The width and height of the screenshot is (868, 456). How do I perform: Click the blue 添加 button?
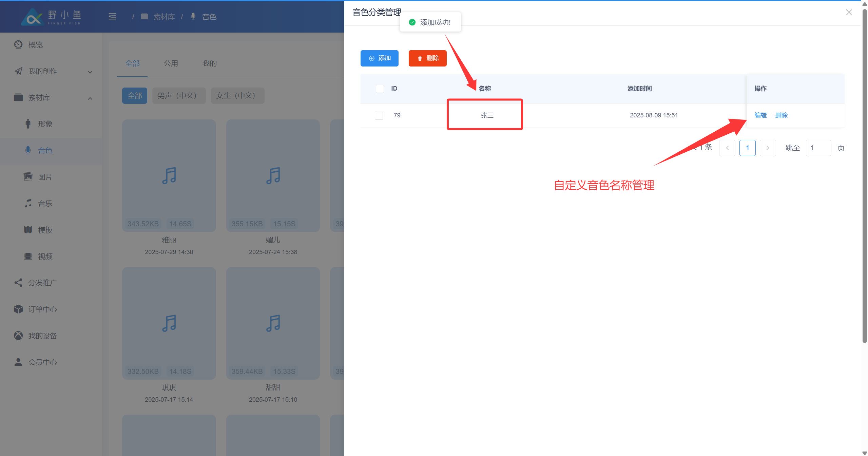[x=379, y=58]
